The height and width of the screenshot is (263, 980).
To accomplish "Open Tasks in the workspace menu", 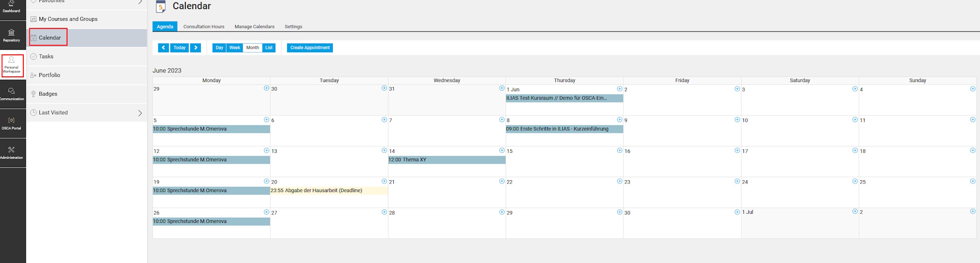I will [46, 57].
